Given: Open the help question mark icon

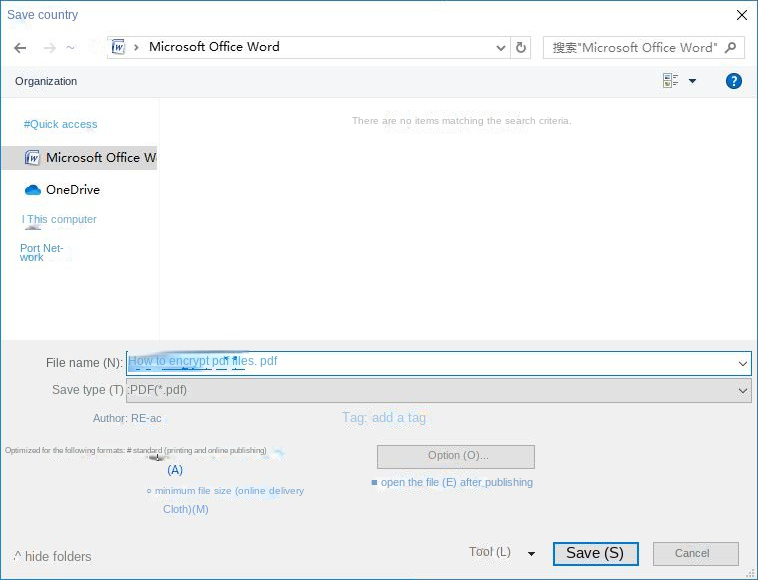Looking at the screenshot, I should (734, 81).
